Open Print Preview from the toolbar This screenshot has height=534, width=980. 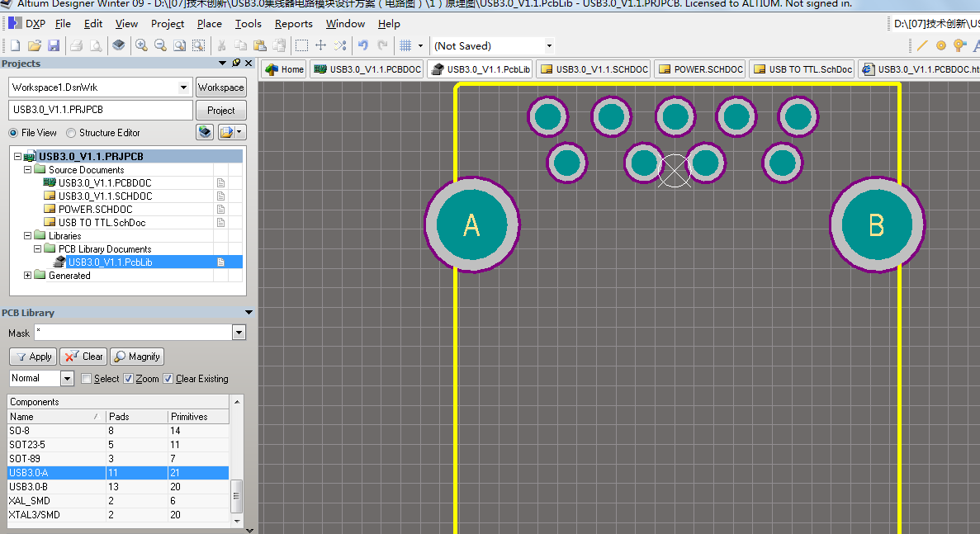coord(96,45)
